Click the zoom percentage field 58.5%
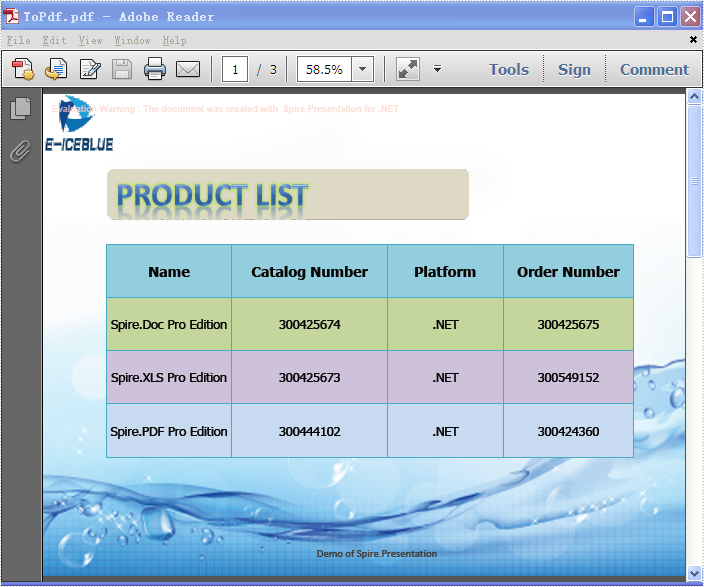Screen dimensions: 704x587 click(324, 69)
